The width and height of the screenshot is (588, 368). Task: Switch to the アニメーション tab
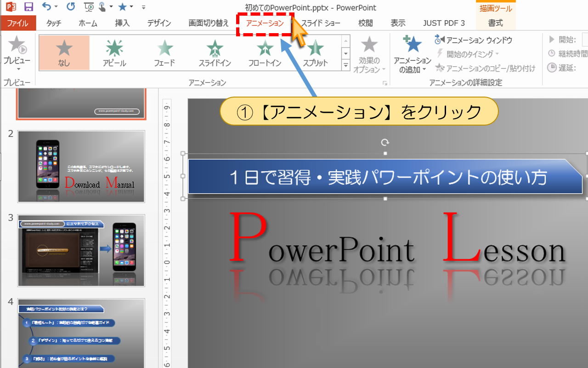265,23
